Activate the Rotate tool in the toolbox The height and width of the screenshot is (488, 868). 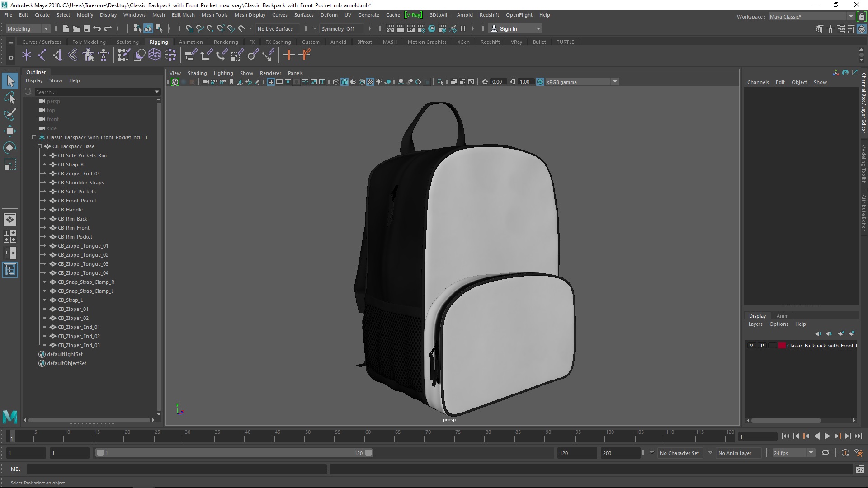[x=9, y=148]
